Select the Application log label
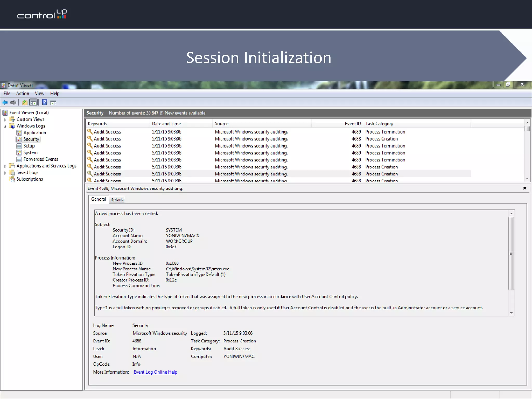532x399 pixels. [35, 132]
